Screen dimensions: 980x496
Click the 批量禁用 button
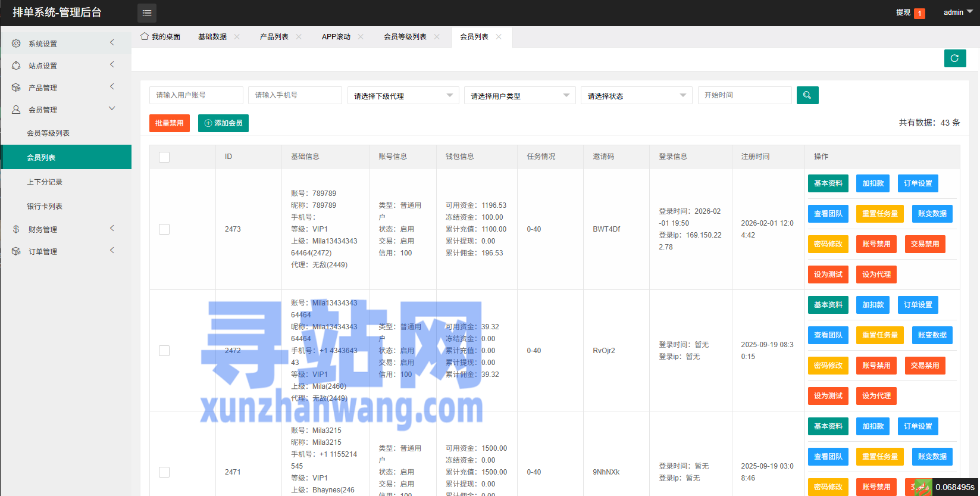coord(170,123)
